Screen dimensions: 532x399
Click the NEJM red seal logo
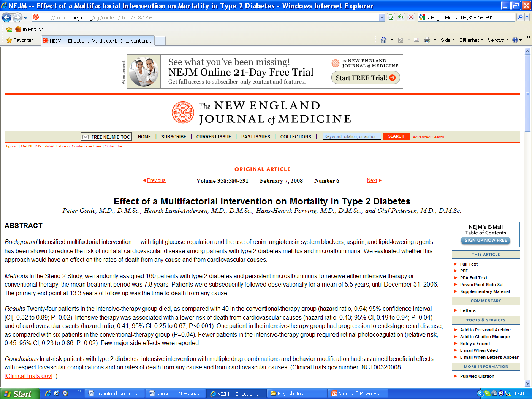pos(183,112)
